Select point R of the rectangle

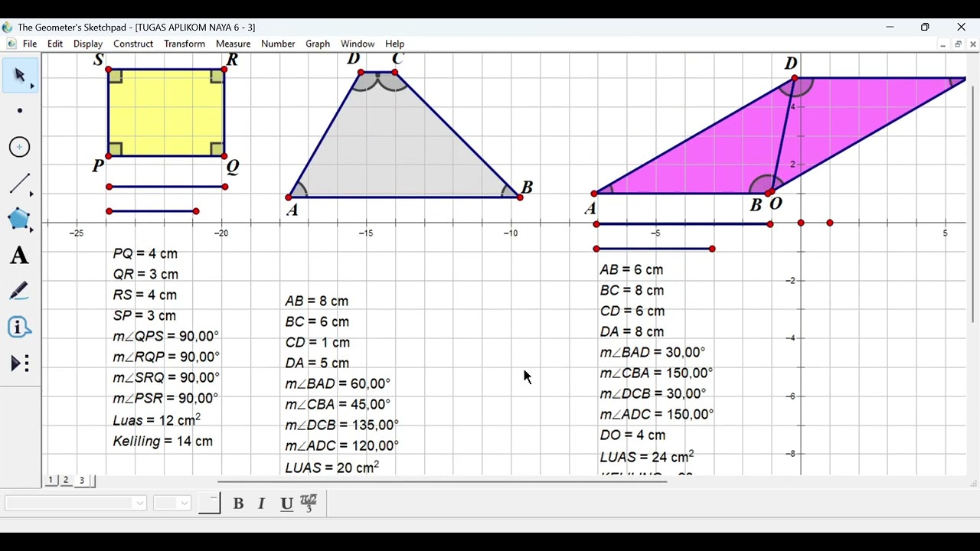point(224,70)
